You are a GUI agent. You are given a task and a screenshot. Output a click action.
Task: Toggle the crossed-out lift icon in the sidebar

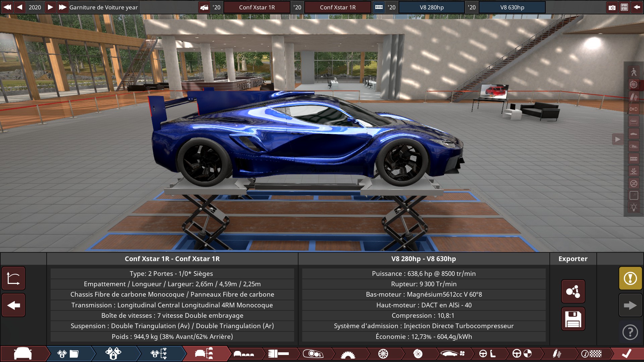click(634, 183)
